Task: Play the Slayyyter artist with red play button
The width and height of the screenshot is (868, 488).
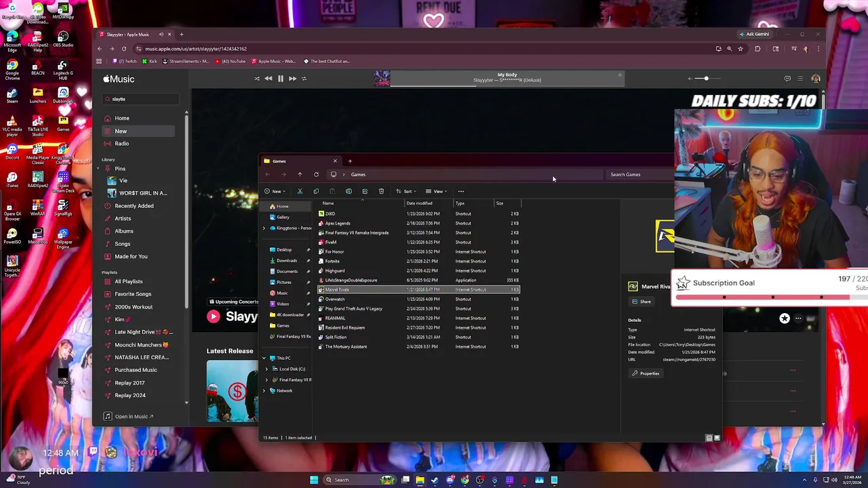Action: (x=214, y=317)
